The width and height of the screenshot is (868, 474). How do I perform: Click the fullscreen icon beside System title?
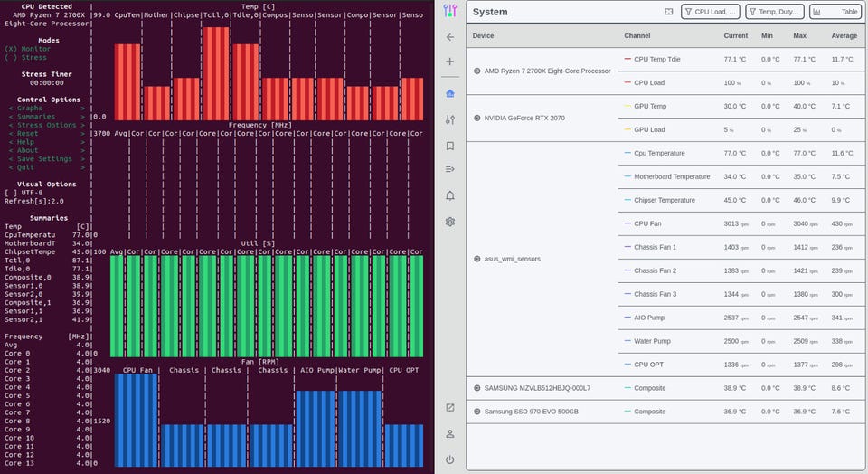point(669,12)
